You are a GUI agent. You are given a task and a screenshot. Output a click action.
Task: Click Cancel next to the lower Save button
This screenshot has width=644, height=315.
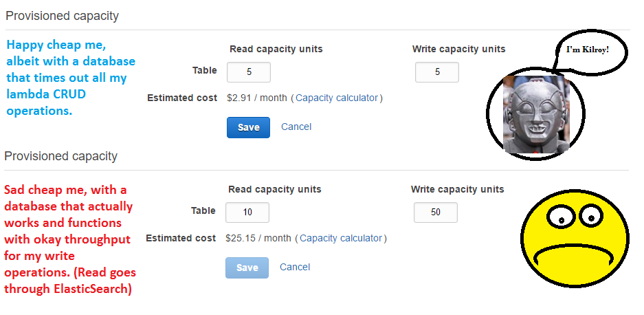pyautogui.click(x=295, y=267)
